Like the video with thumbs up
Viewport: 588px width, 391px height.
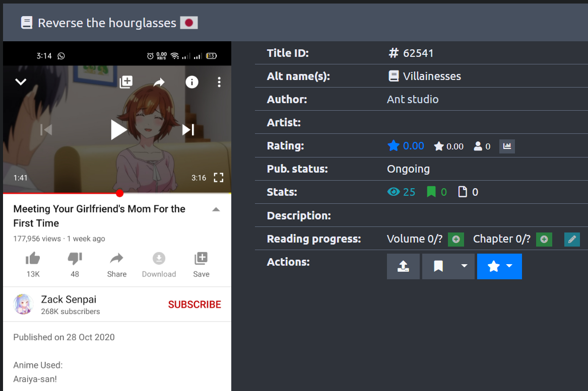[x=33, y=259]
